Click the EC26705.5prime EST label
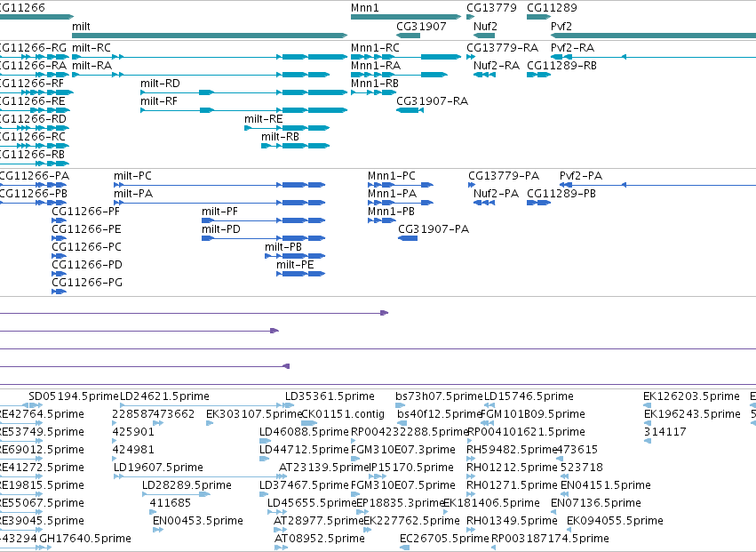Image resolution: width=756 pixels, height=552 pixels. 444,539
